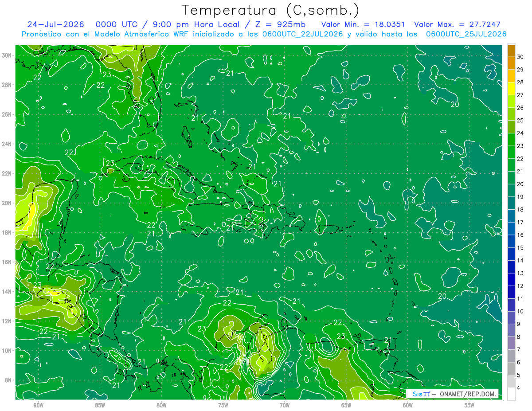This screenshot has width=532, height=411.
Task: Click the "70W" longitude label
Action: tap(285, 405)
